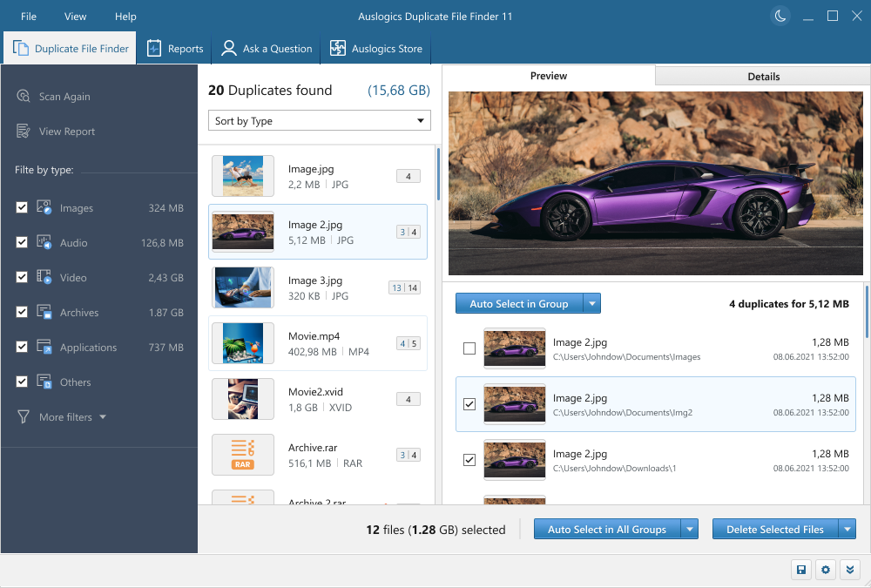Click the Auto Select in Group button
Screen dimensions: 871x588
tap(519, 303)
